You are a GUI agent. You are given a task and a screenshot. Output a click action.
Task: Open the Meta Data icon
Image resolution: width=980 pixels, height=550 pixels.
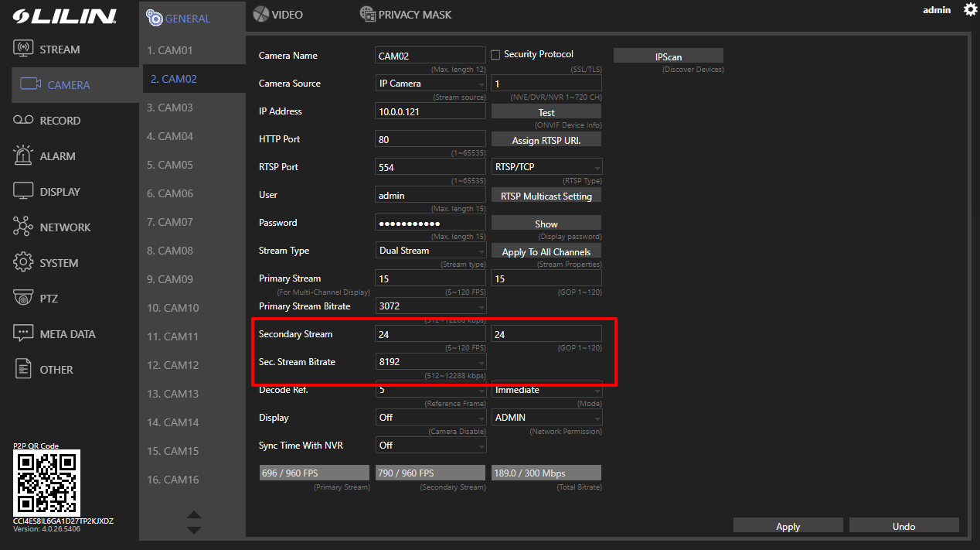pos(24,333)
